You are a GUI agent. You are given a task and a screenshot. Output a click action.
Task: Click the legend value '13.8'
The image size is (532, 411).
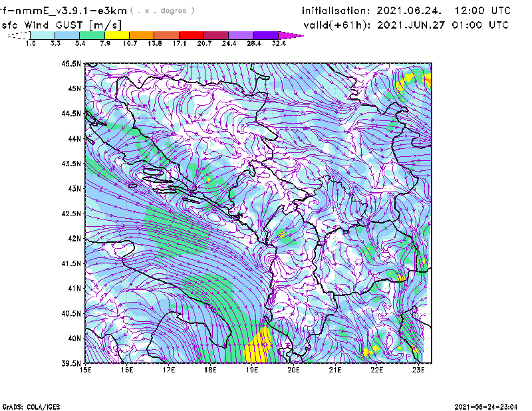coord(155,43)
